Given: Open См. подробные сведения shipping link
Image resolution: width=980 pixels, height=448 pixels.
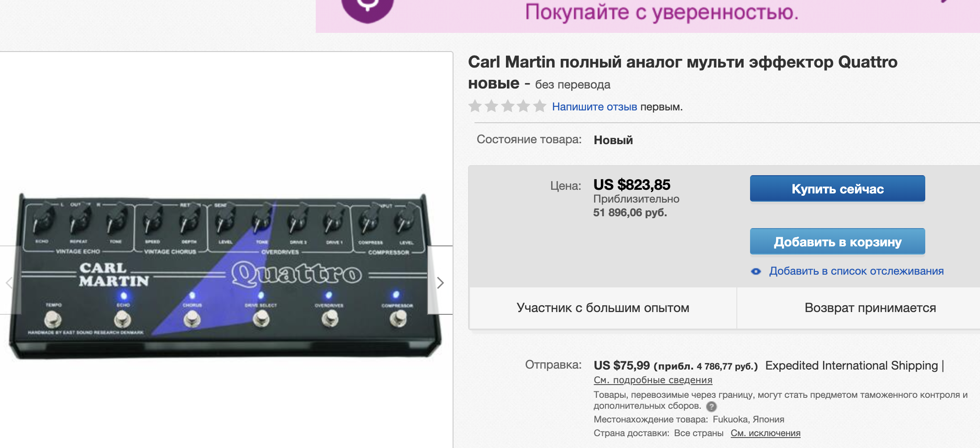Looking at the screenshot, I should pos(653,380).
